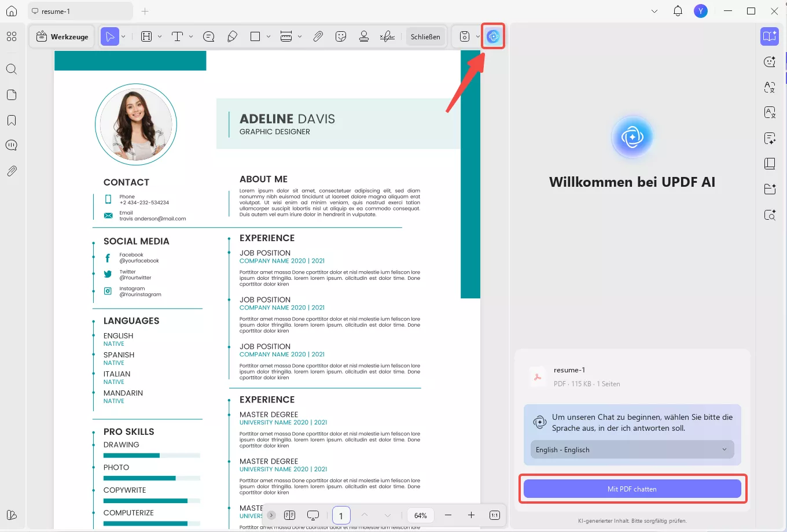Select the text highlight tool
787x532 pixels.
tap(146, 36)
